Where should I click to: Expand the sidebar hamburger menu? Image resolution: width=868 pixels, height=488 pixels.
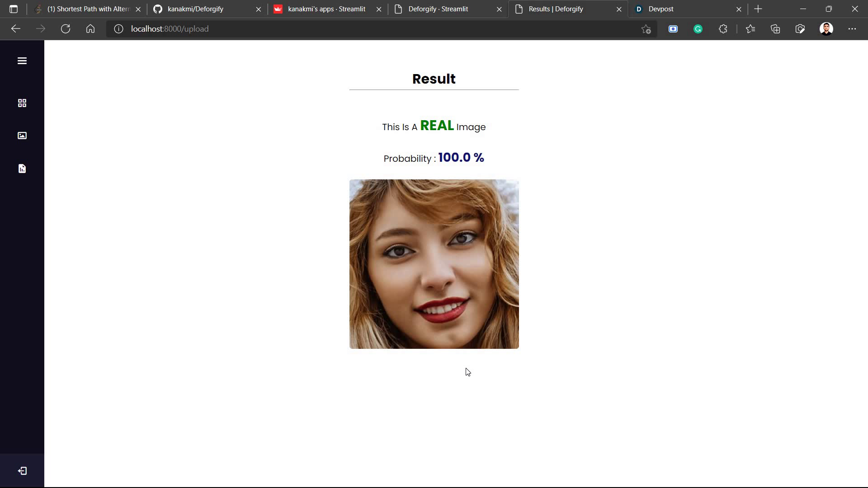[x=22, y=61]
